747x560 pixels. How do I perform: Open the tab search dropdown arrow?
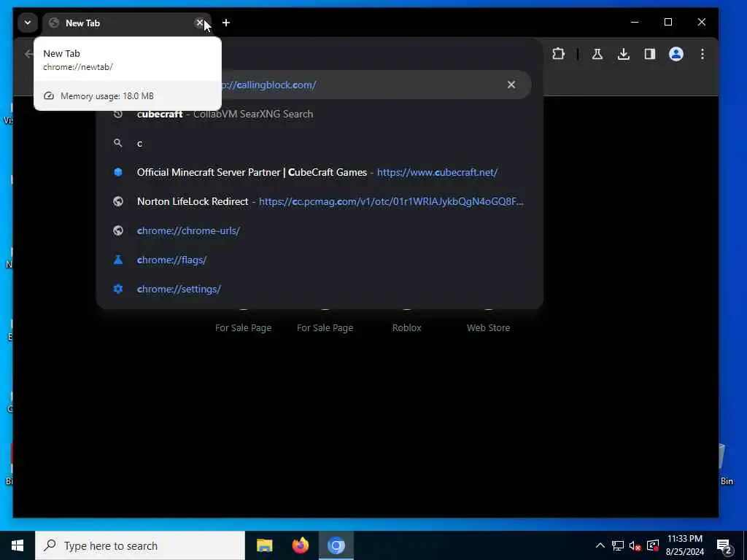click(27, 23)
